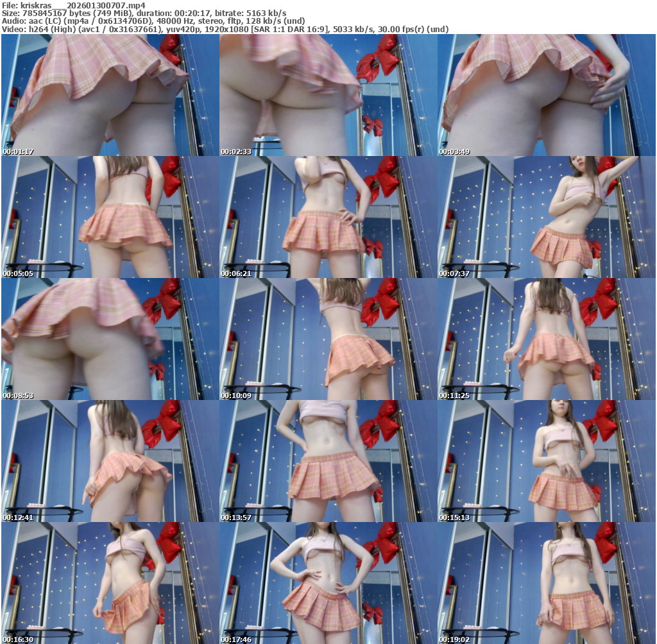Screen dimensions: 657x644
Task: Open the thumbnail frame stamped 00:02:33
Action: click(328, 95)
